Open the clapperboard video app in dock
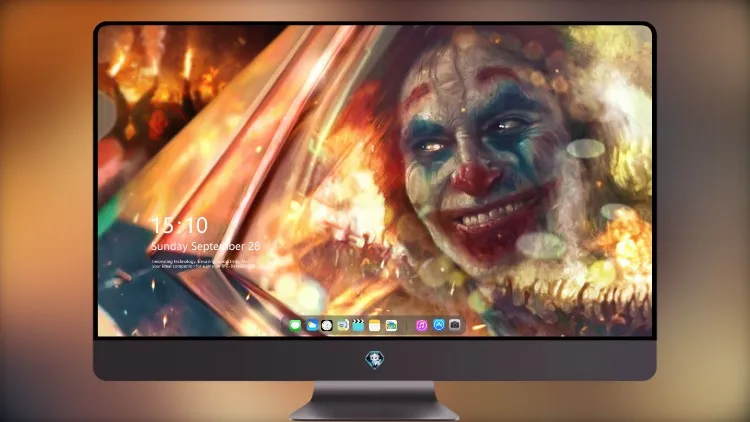This screenshot has width=750, height=422. (x=358, y=325)
